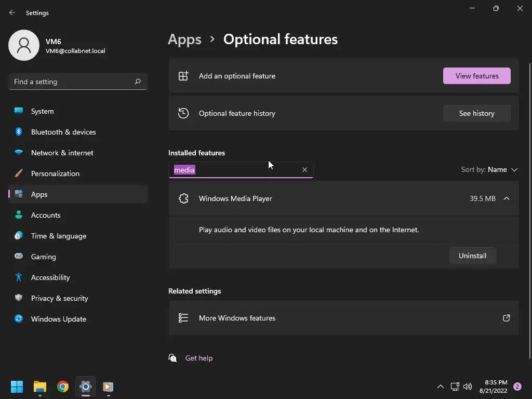The height and width of the screenshot is (399, 532).
Task: Select Privacy & security in sidebar
Action: 59,298
